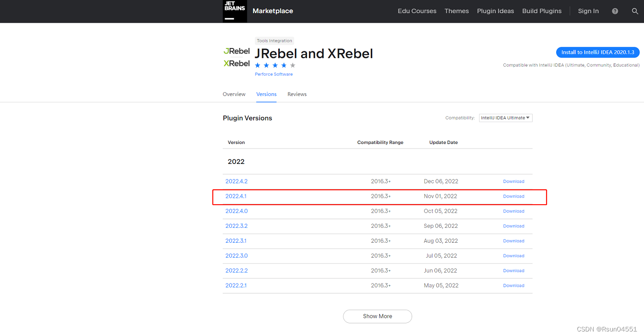Open Plugin Ideas
Viewport: 644px width, 336px height.
tap(495, 11)
